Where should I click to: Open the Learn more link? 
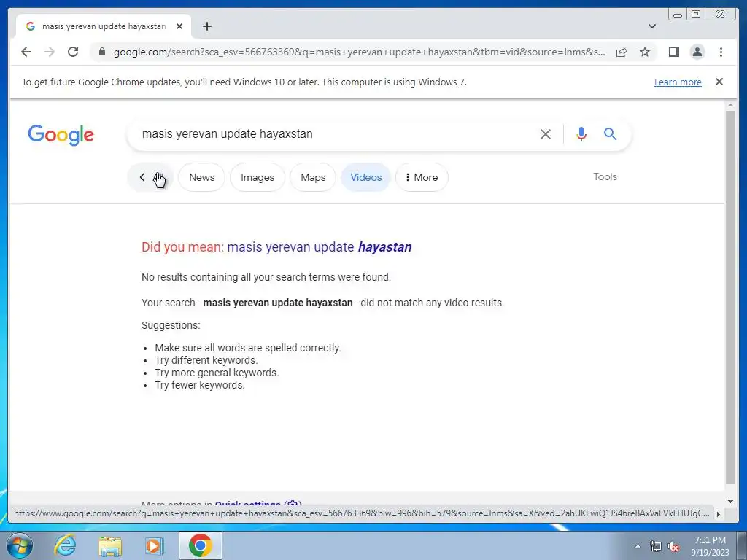pyautogui.click(x=678, y=82)
